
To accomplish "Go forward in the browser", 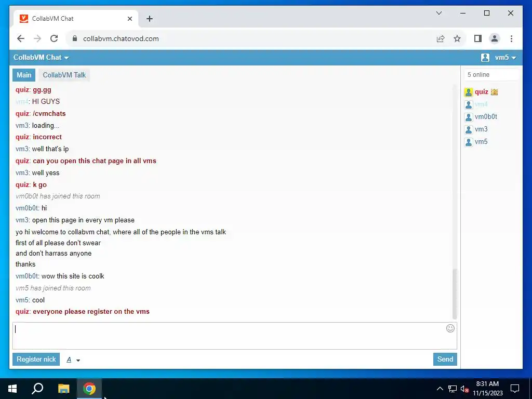I will 37,38.
